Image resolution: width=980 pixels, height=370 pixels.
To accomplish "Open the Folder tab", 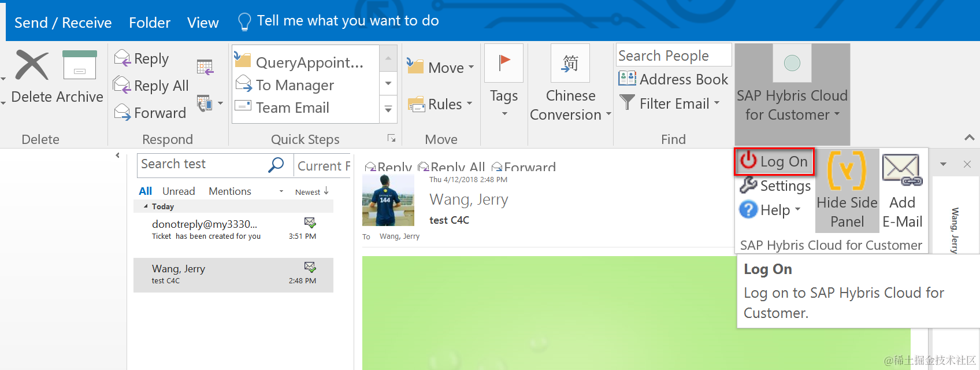I will tap(150, 23).
